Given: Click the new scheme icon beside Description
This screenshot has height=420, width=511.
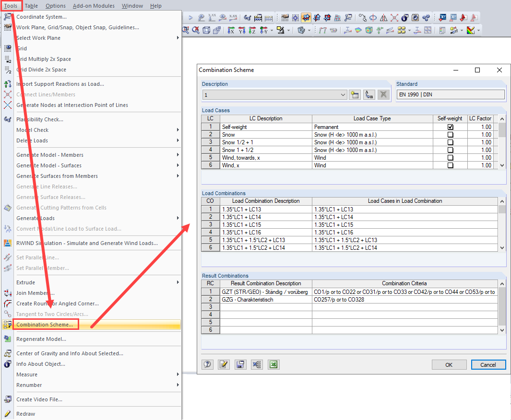Looking at the screenshot, I should 355,95.
